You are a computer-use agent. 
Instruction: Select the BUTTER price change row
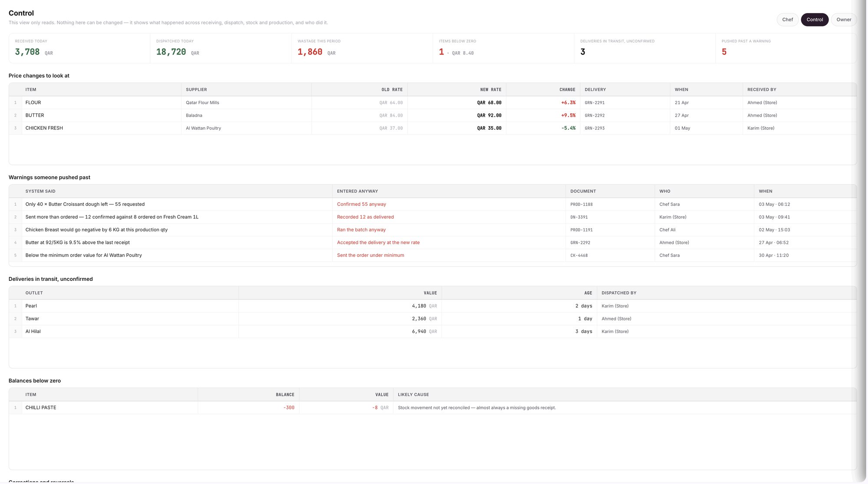coord(433,115)
